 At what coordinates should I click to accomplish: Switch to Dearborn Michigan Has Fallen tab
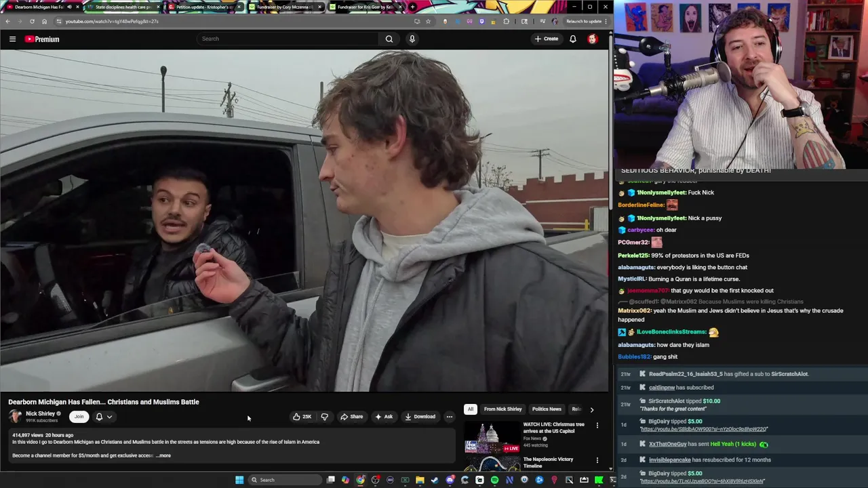[39, 7]
